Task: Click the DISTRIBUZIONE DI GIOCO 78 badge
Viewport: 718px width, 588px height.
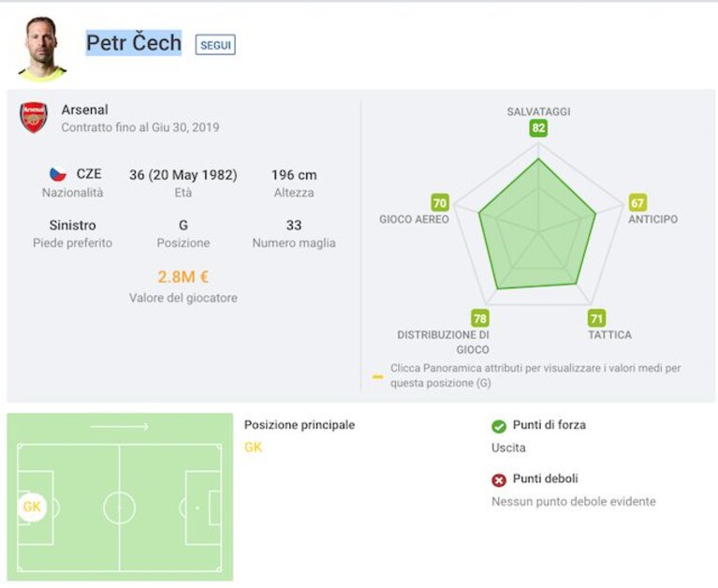Action: (480, 318)
